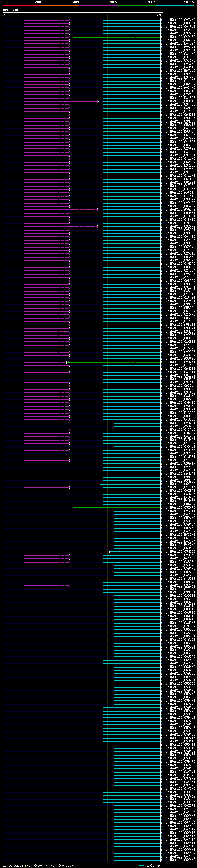197x868 pixels.
Task: Open hit UniRef100_Q8H9B1
Action: 180,23
